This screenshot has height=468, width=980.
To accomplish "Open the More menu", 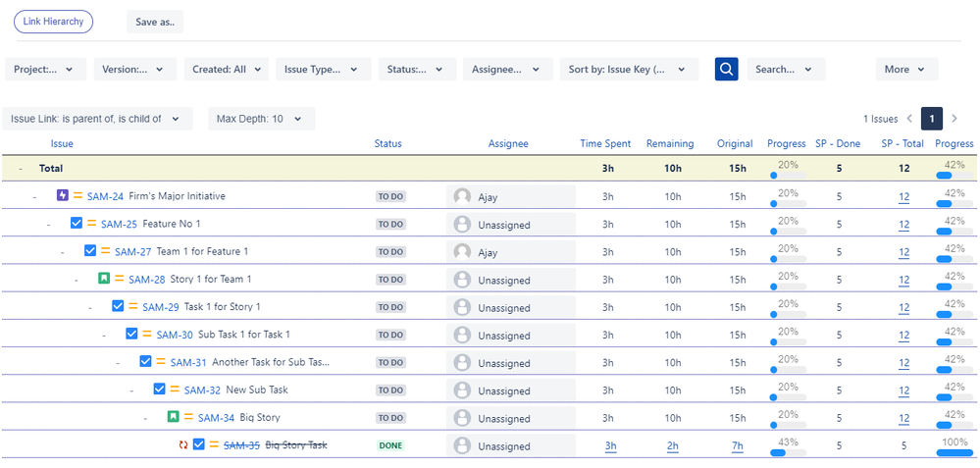I will tap(906, 70).
